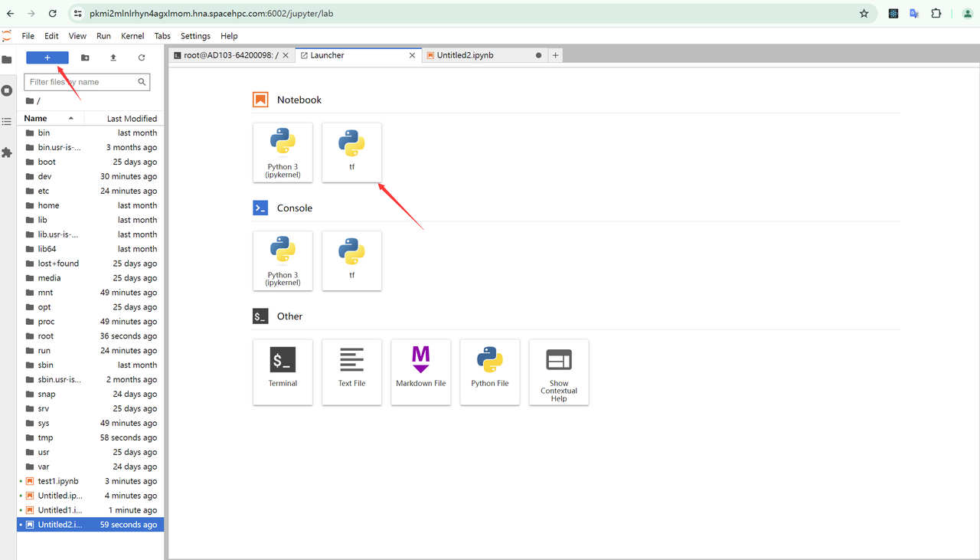The height and width of the screenshot is (560, 980).
Task: Select the etc folder
Action: click(x=90, y=191)
